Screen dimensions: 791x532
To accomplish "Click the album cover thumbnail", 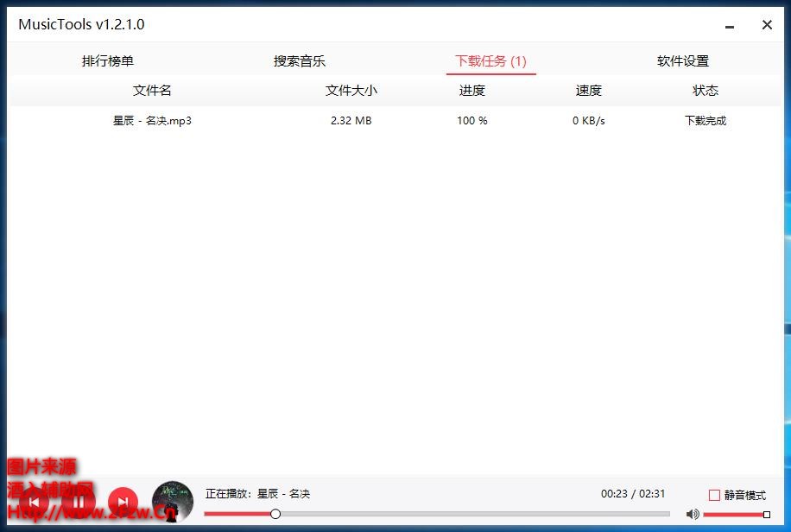I will coord(173,501).
